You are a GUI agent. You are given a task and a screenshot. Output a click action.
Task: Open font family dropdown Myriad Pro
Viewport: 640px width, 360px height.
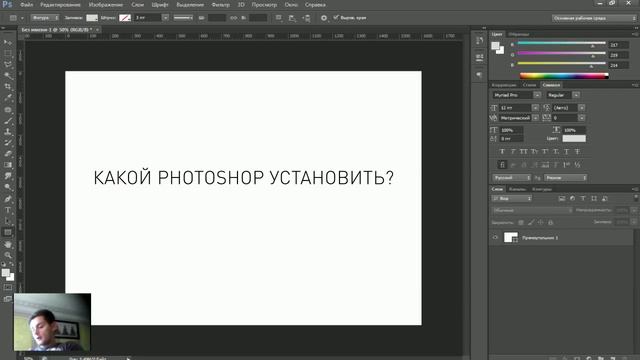537,95
